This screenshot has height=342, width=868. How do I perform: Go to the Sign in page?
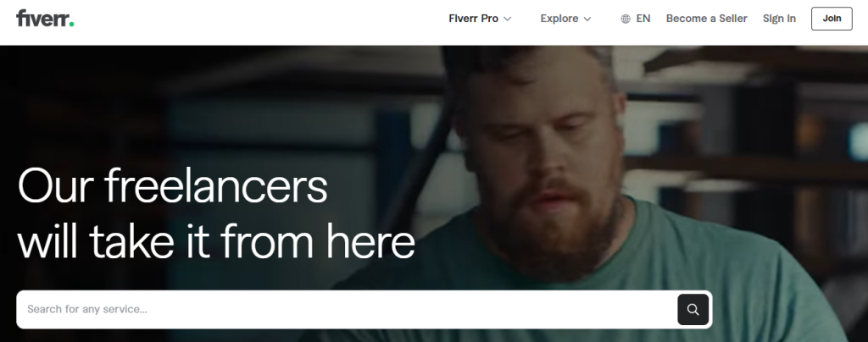[779, 19]
